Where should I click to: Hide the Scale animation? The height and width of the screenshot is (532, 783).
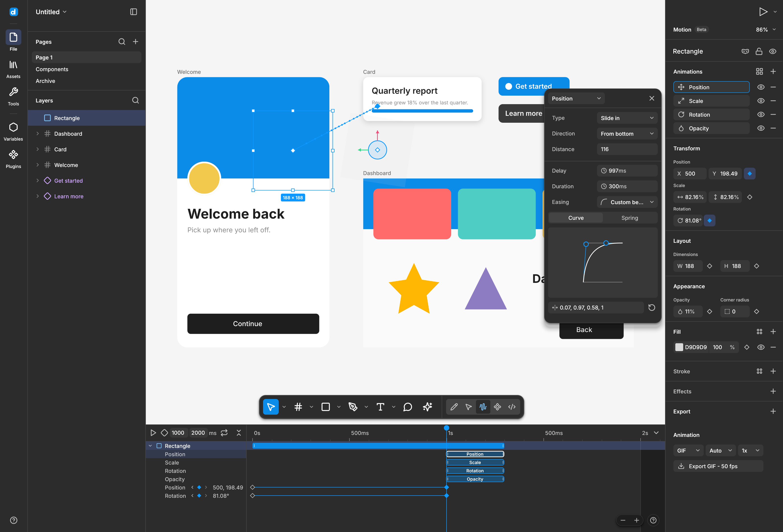[x=760, y=101]
